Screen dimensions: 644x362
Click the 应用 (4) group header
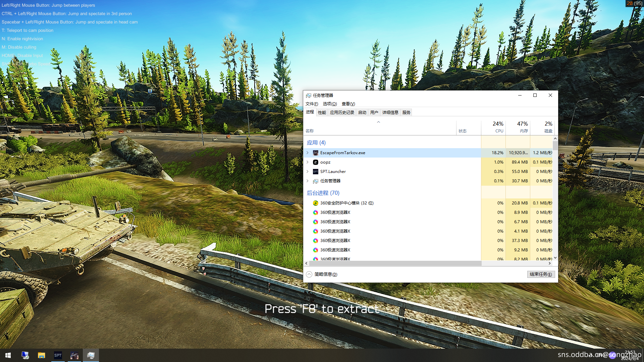coord(316,143)
